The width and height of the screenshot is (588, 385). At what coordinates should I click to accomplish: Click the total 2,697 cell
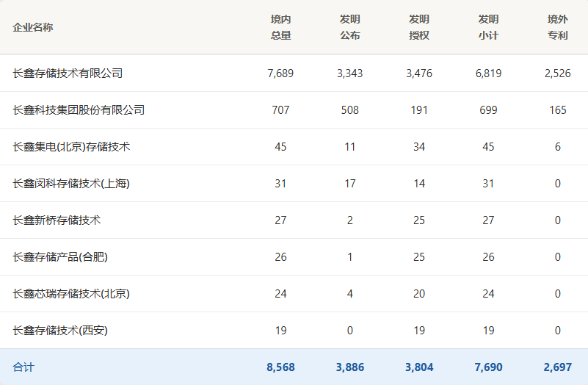(x=558, y=367)
